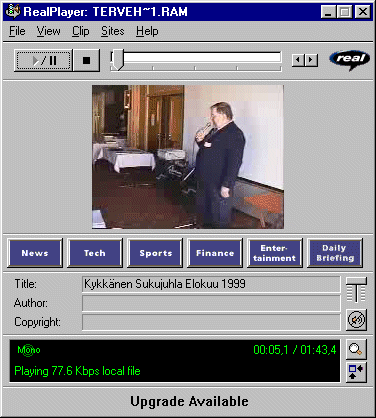Click the Real logo icon
Image resolution: width=376 pixels, height=418 pixels.
tap(350, 60)
